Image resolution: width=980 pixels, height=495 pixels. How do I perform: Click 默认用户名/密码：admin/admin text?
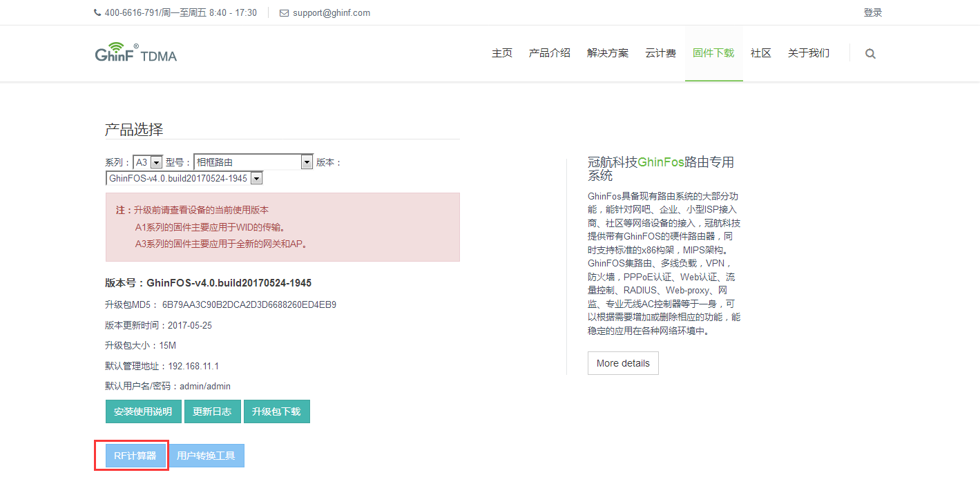[168, 386]
